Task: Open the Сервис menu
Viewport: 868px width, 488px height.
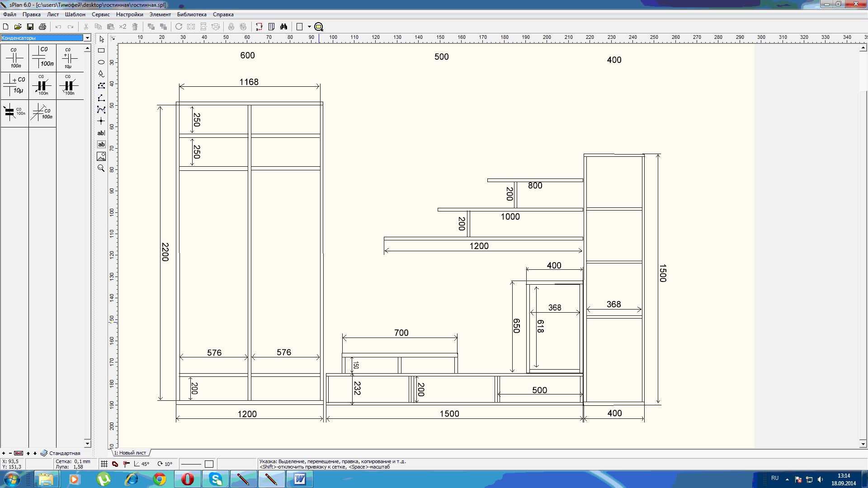Action: pyautogui.click(x=100, y=14)
